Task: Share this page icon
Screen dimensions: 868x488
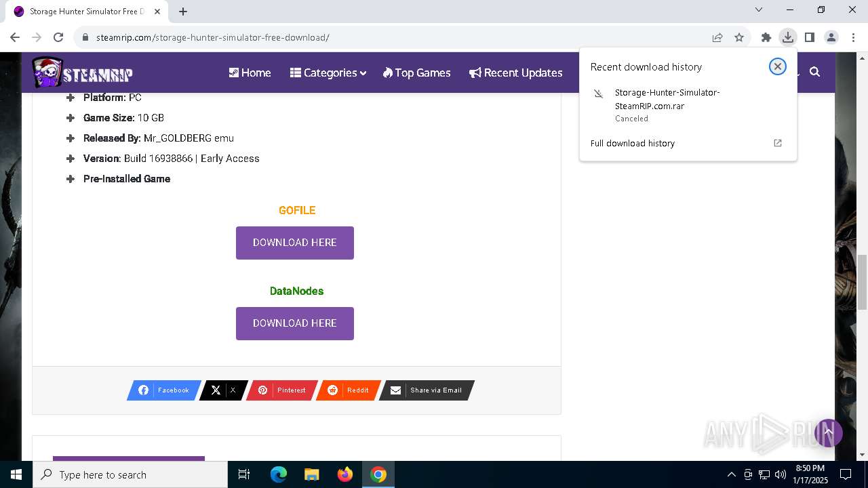Action: (717, 37)
